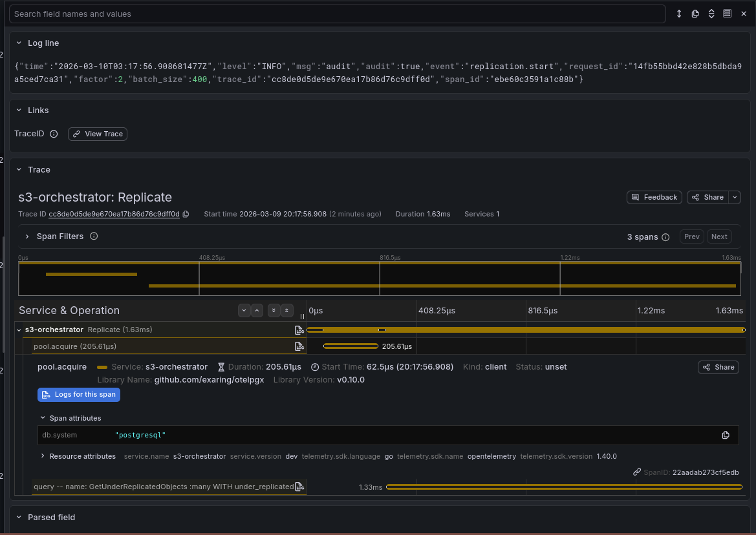Viewport: 756px width, 535px height.
Task: Click the Replicate span timeline bar
Action: point(526,330)
